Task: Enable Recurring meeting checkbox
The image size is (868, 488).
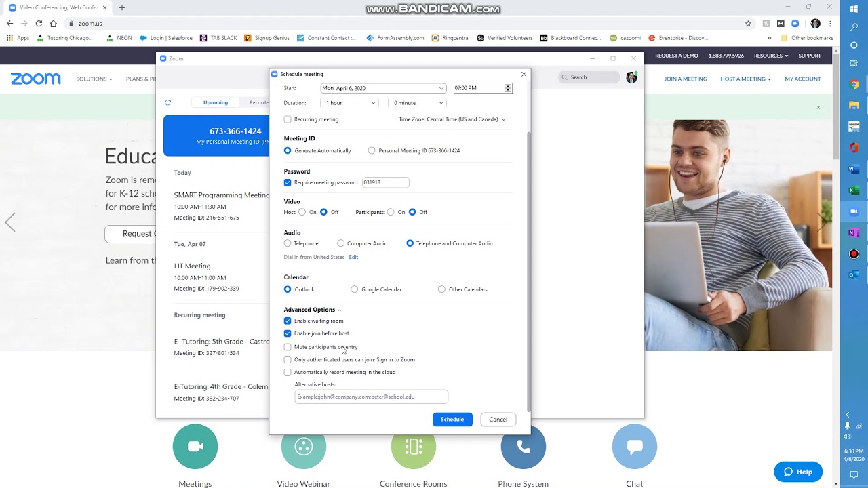Action: point(288,119)
